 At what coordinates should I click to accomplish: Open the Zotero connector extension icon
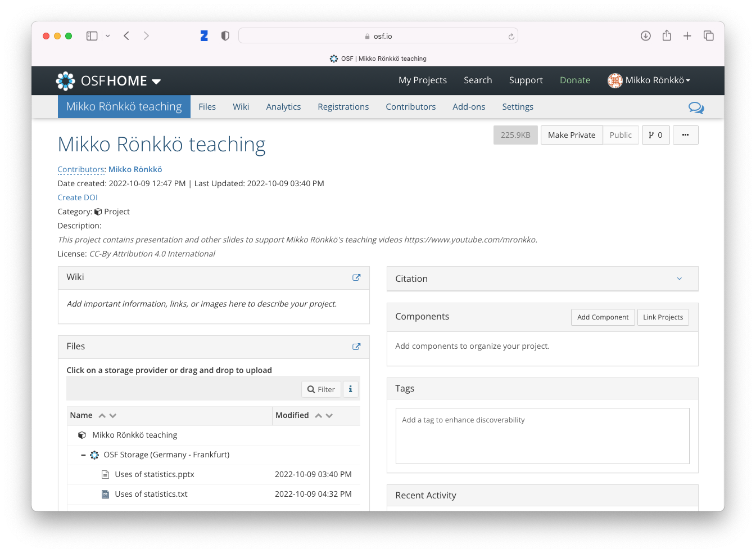point(204,36)
